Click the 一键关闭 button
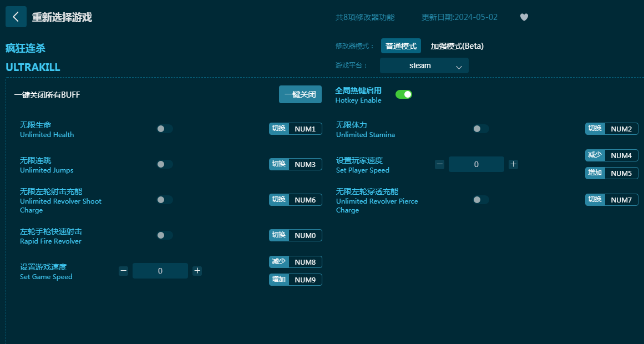Image resolution: width=644 pixels, height=344 pixels. pos(300,94)
